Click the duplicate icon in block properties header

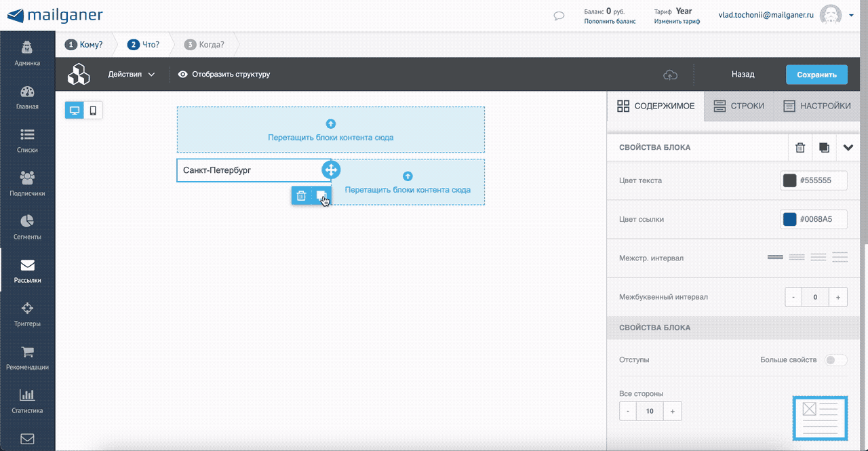[x=824, y=147]
